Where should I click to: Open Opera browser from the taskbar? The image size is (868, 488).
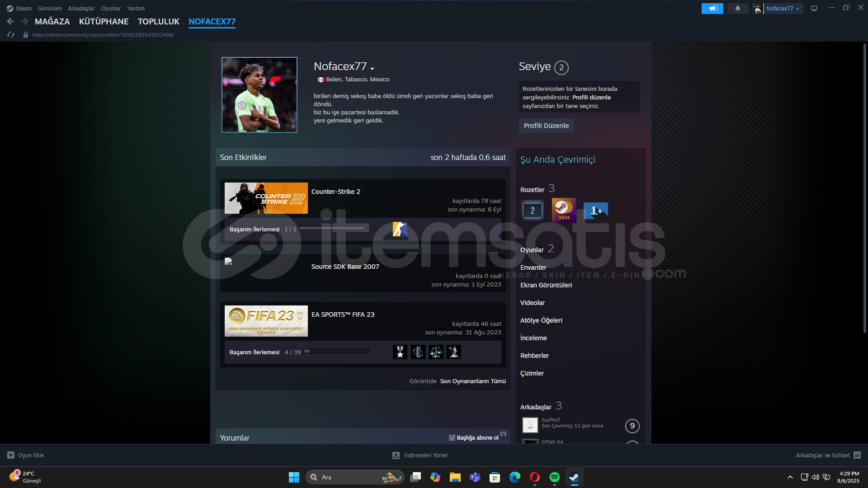pos(534,477)
